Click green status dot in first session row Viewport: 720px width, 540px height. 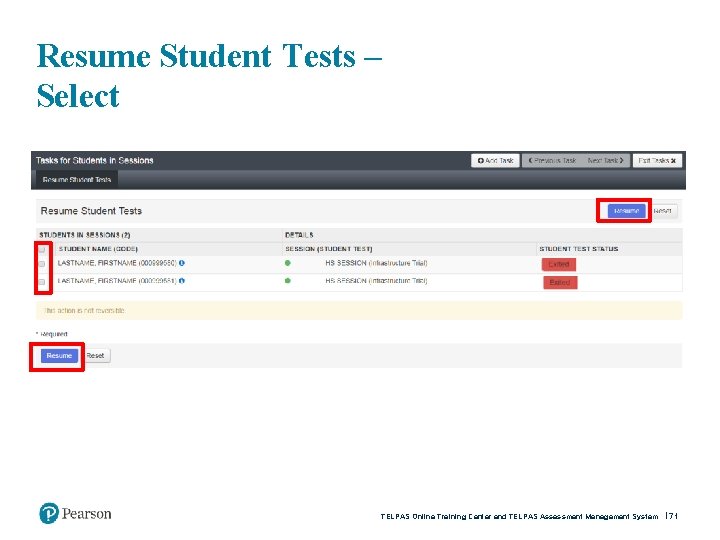pyautogui.click(x=288, y=263)
